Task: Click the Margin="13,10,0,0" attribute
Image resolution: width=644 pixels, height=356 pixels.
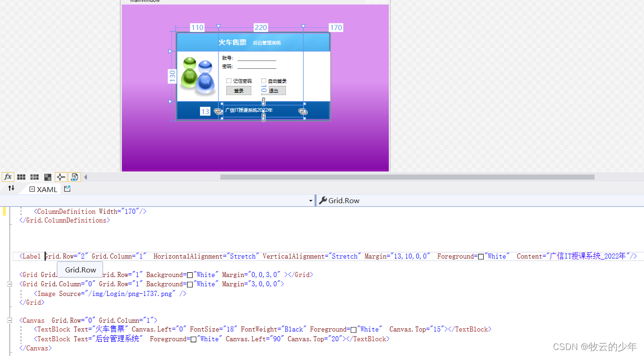Action: 397,256
